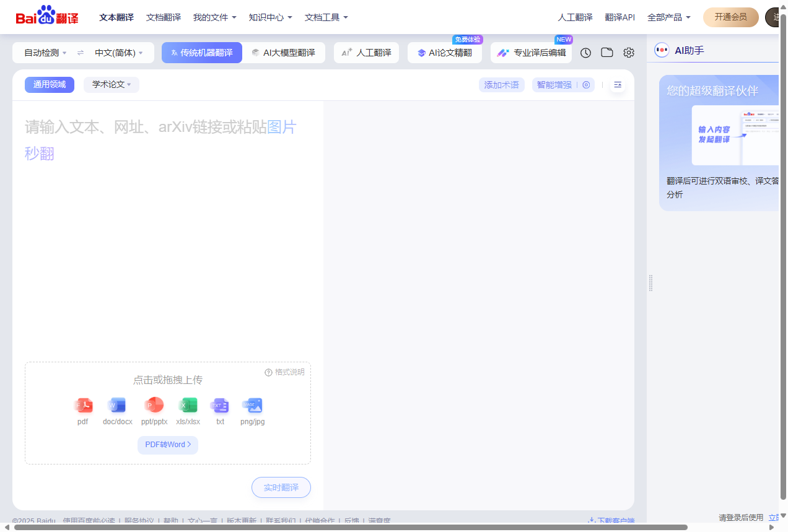Click the xls/xlsx spreadsheet upload icon
Screen dimensions: 788x532
tap(188, 406)
